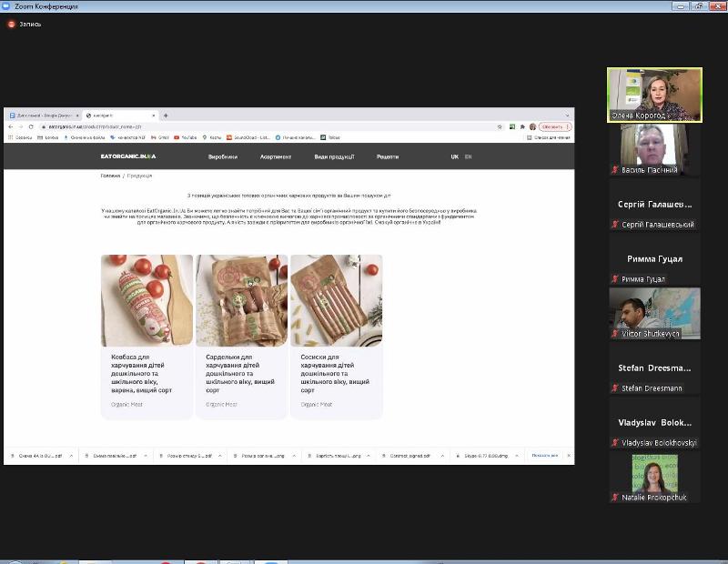Expand options arrow for first downloaded pdf
Viewport: 728px width, 564px height.
tap(69, 456)
